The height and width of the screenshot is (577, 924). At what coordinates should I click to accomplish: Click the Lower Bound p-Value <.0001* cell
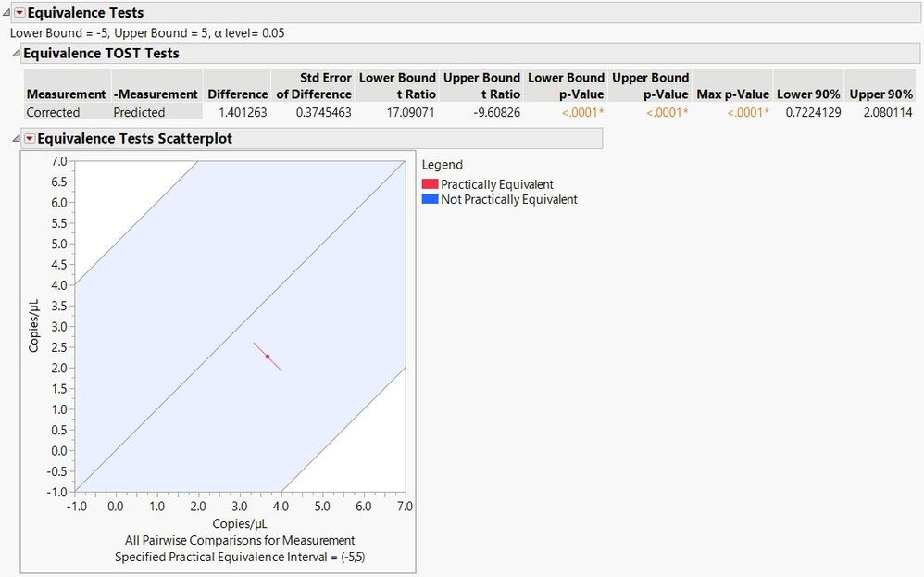point(582,113)
